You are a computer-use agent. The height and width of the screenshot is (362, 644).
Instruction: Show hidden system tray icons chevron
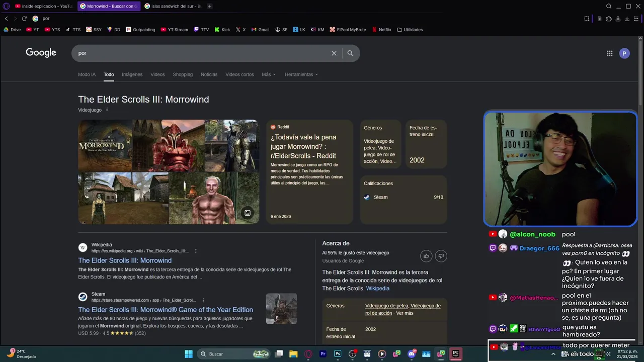[554, 354]
